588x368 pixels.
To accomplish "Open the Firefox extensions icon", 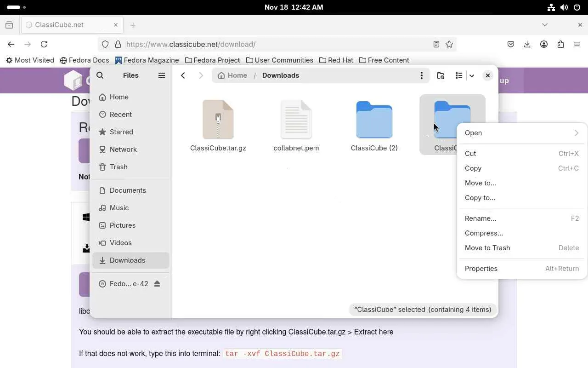I will 560,44.
